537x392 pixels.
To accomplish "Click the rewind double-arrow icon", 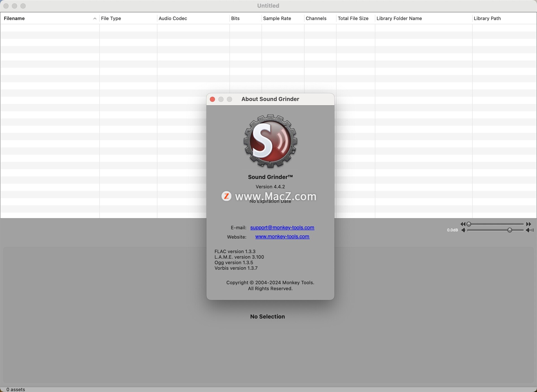I will pos(463,224).
